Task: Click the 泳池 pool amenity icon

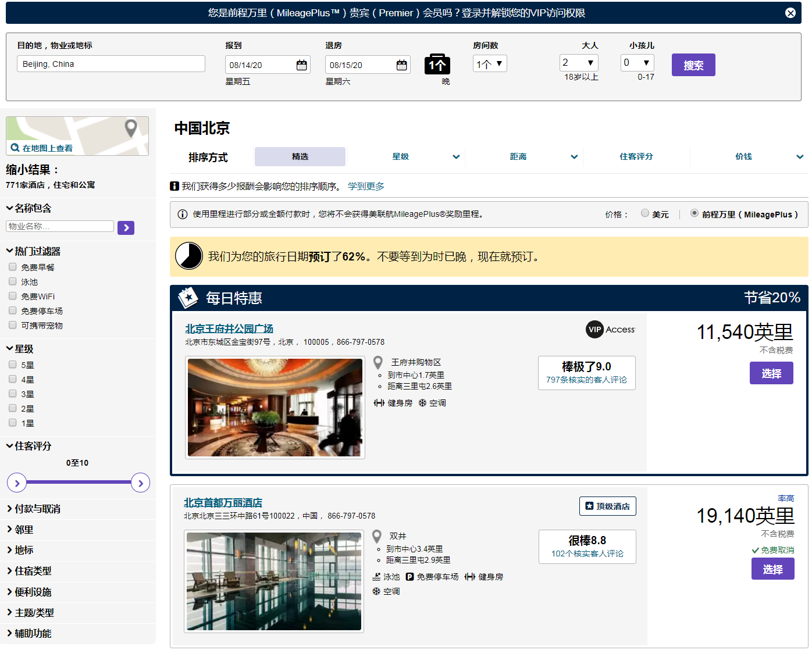Action: click(376, 577)
